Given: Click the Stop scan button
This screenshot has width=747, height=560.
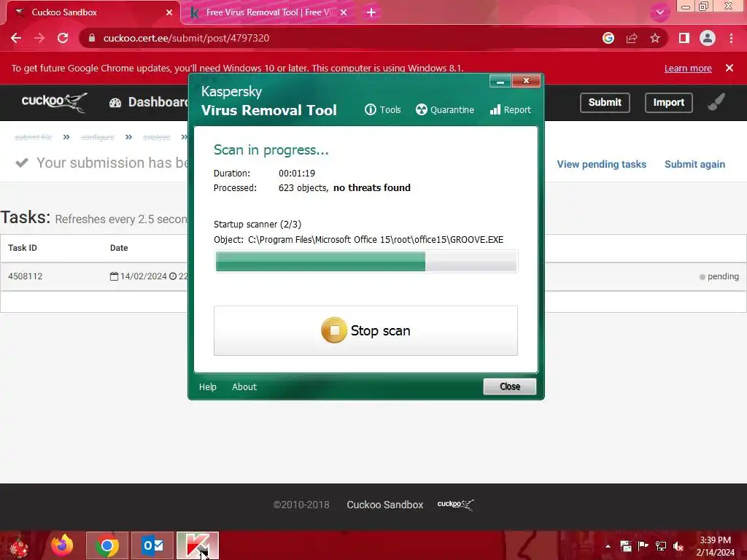Looking at the screenshot, I should coord(365,330).
